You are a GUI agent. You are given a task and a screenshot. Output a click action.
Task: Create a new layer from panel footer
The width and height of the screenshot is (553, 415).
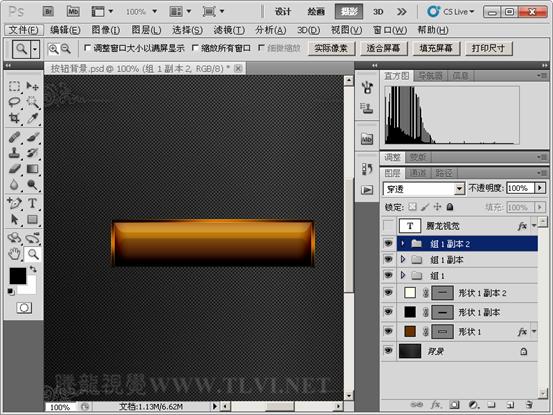pos(510,405)
